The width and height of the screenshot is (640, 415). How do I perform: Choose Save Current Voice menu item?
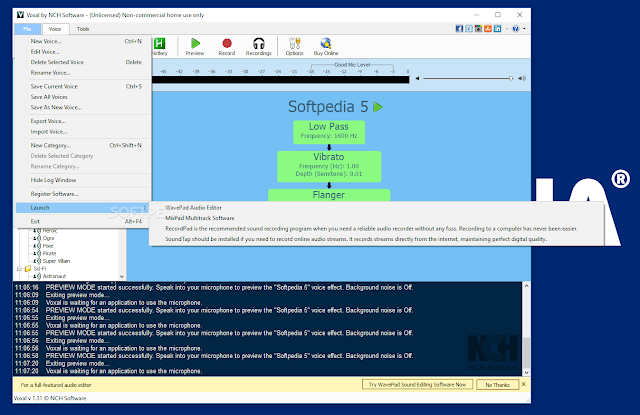[83, 87]
